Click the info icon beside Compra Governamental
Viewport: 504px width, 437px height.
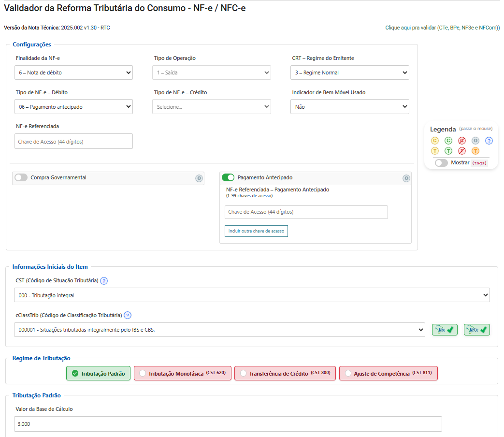[x=199, y=178]
